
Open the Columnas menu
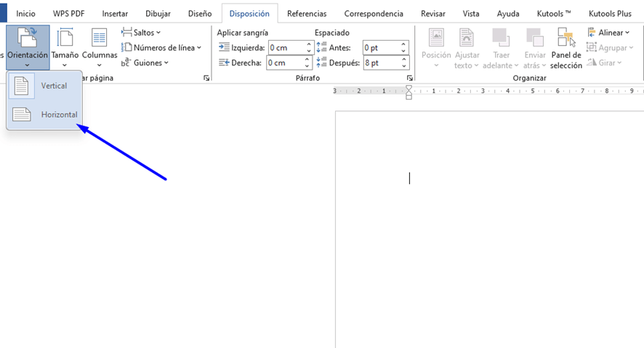point(100,47)
